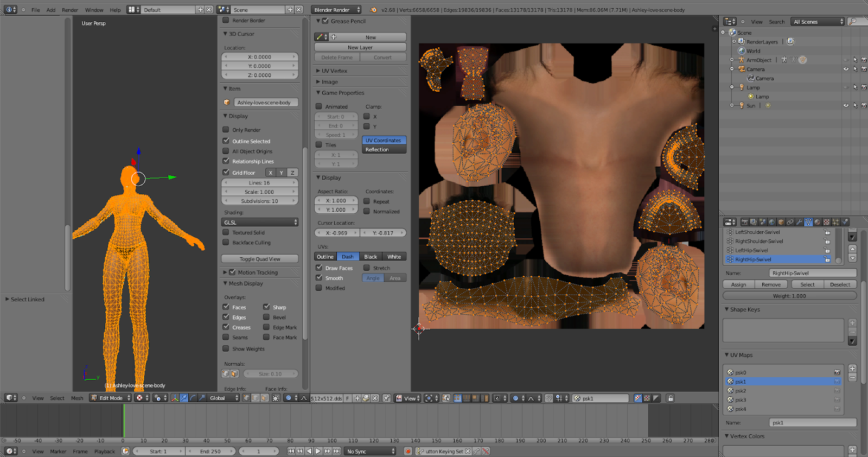Open the Render properties tab (camera icon)

744,222
